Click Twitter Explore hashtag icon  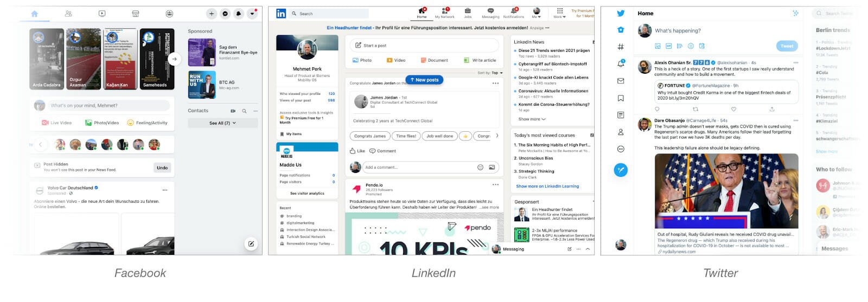tap(621, 47)
